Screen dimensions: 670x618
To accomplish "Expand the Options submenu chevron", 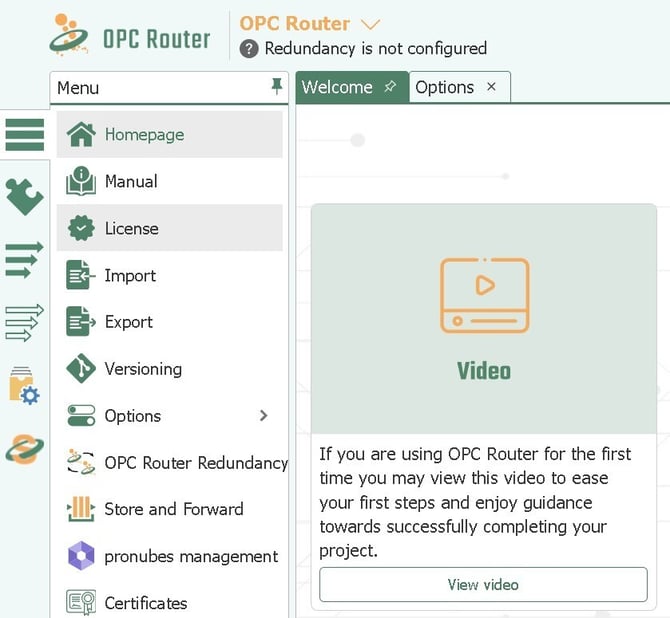I will tap(264, 415).
